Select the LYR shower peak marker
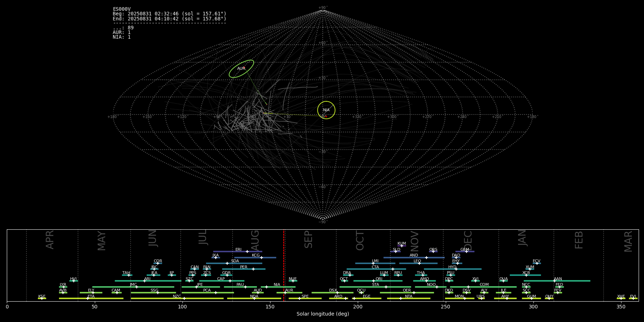Screen dimensions: 644x322 pos(64,287)
